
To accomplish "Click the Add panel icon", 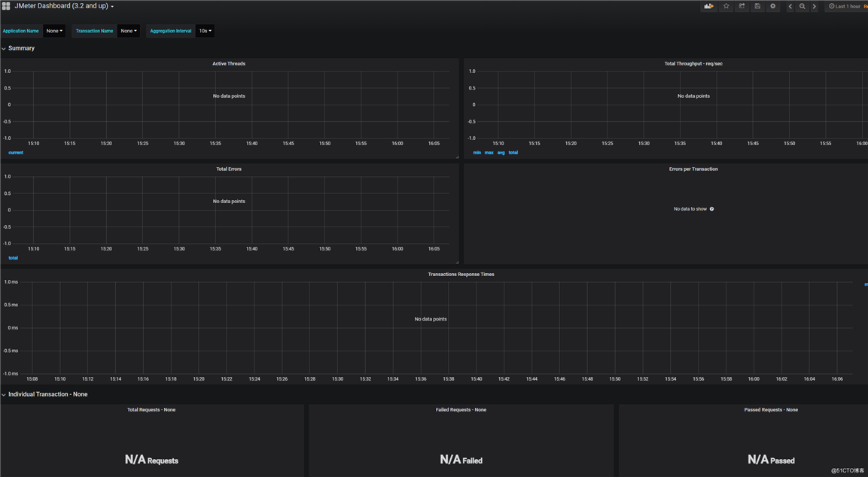I will point(708,6).
